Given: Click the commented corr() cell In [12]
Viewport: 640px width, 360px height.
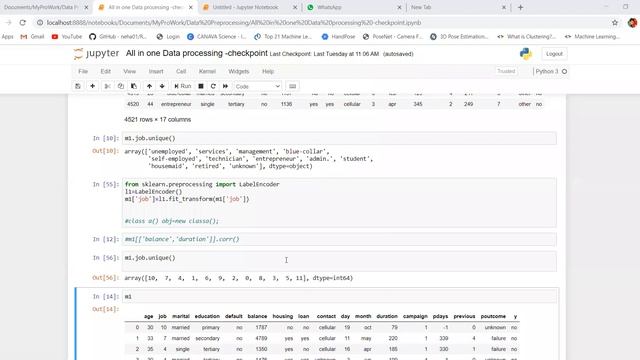Looking at the screenshot, I should (339, 239).
